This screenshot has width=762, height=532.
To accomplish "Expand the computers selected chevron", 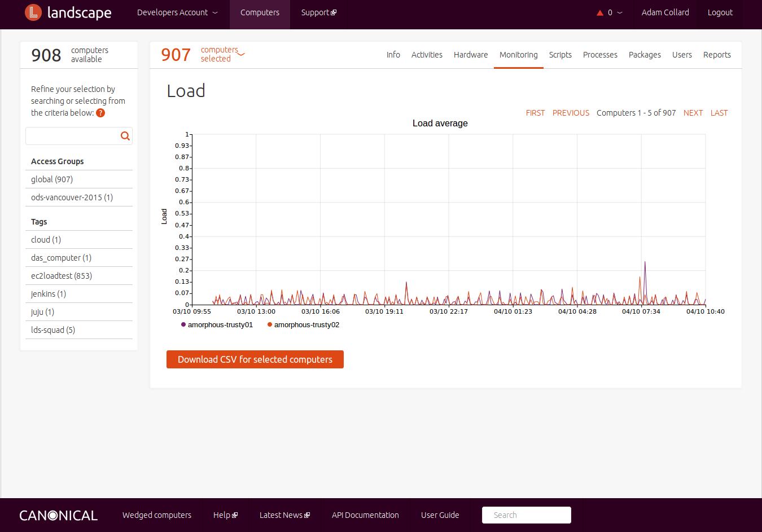I will (x=242, y=54).
